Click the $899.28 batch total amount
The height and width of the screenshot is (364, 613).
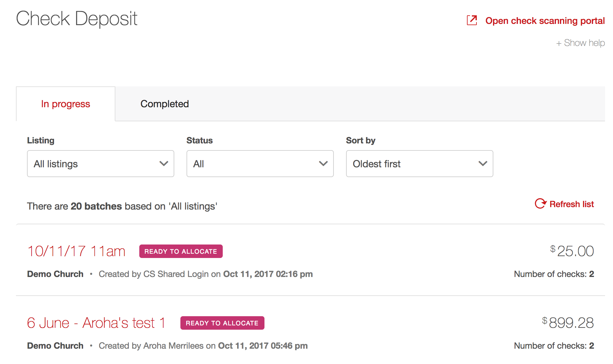click(569, 323)
